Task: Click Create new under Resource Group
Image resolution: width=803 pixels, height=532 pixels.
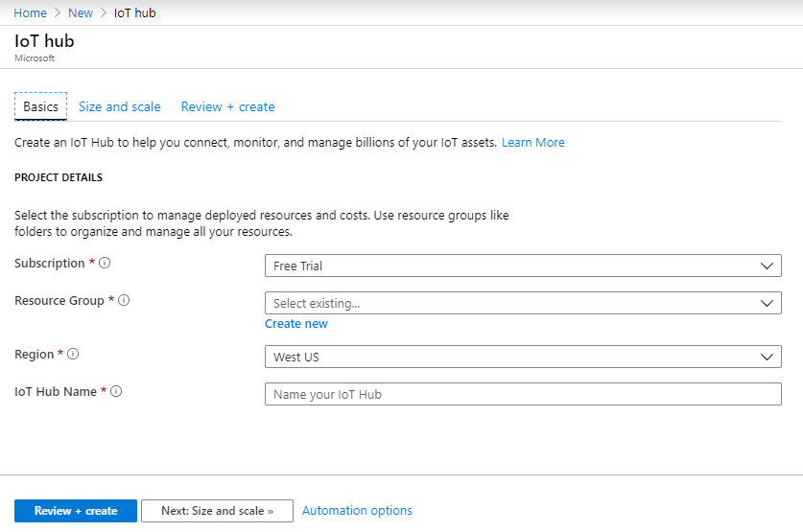Action: [296, 324]
